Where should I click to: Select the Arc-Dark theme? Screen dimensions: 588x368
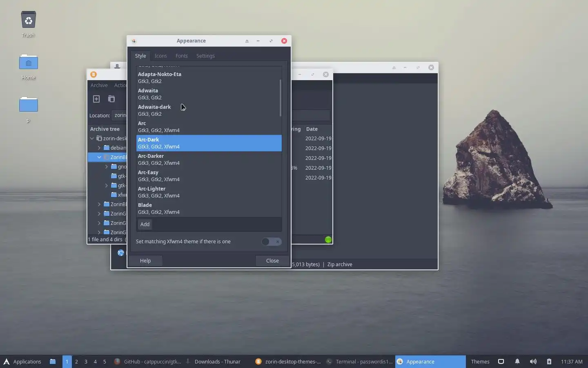pos(209,143)
